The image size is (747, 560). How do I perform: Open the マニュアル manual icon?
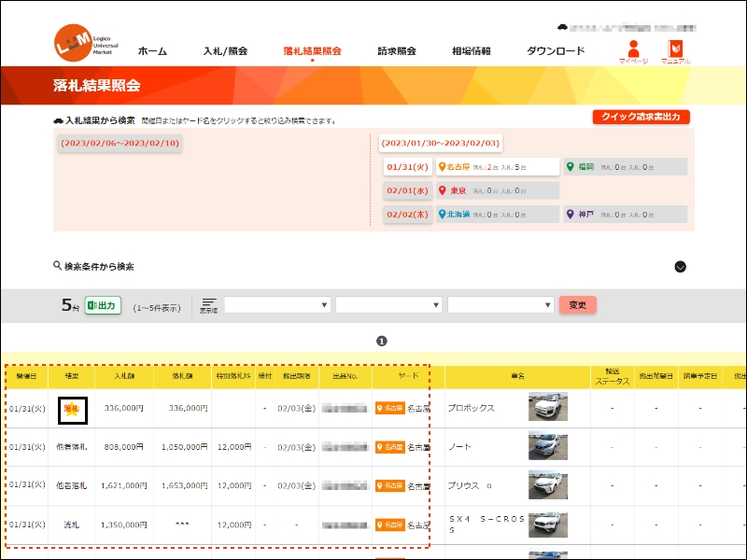pos(674,50)
